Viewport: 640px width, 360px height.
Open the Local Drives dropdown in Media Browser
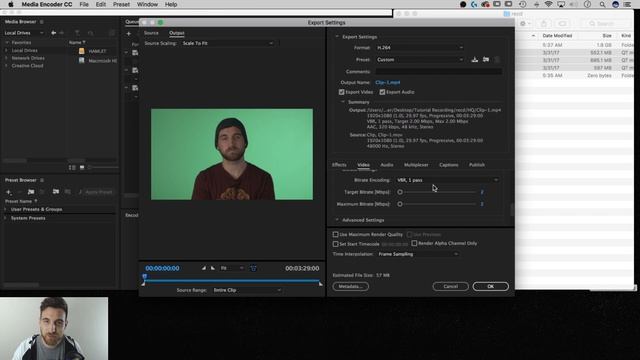(x=24, y=33)
